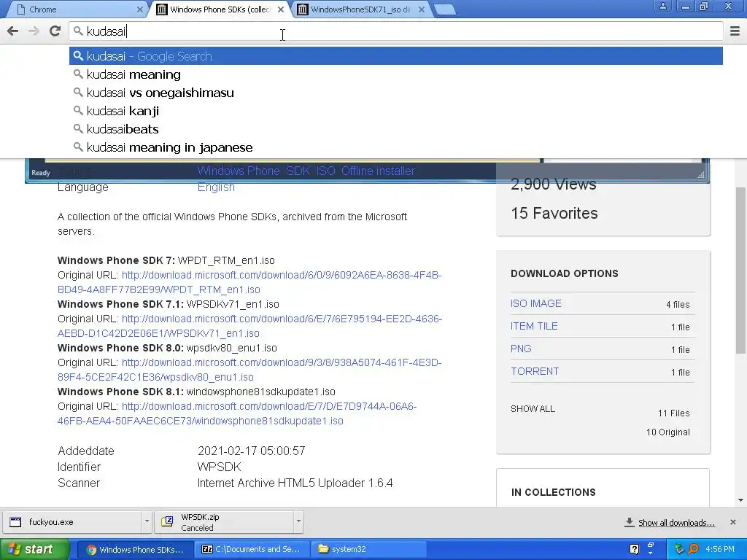Screen dimensions: 747x560
Task: Click the Addeddate value 2021-02-17 05:00:57
Action: click(252, 451)
